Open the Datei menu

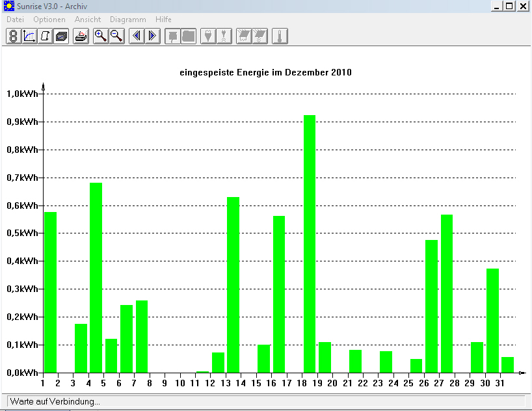15,20
